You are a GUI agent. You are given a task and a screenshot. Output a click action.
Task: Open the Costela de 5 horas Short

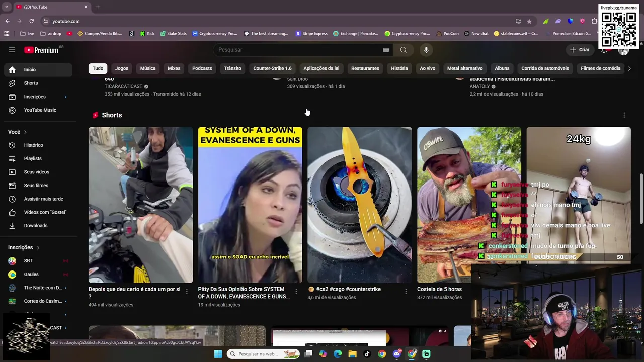point(469,205)
